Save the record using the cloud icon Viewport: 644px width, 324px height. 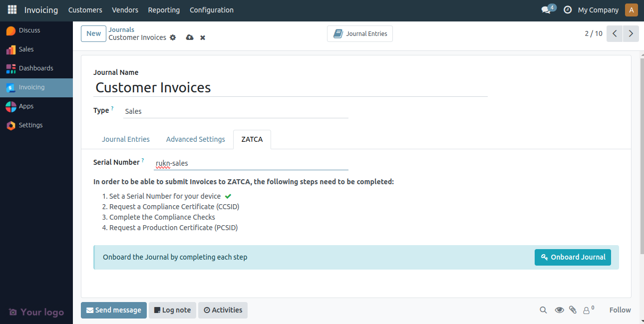click(x=189, y=37)
